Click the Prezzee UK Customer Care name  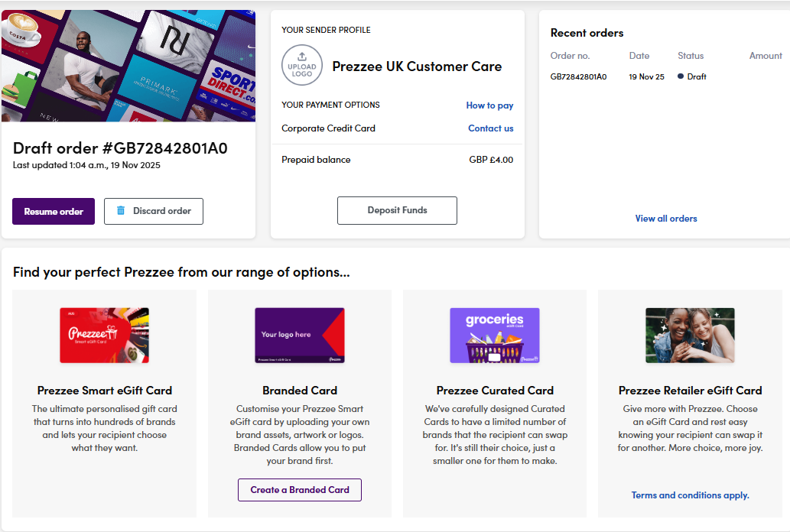click(417, 66)
